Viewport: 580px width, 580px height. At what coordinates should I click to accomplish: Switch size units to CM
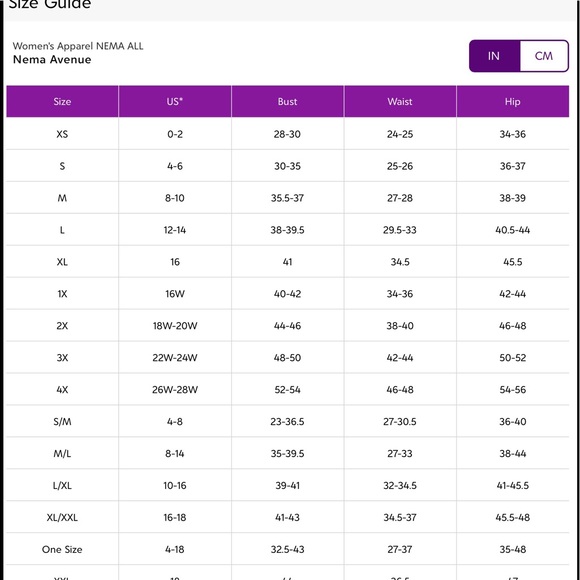(543, 56)
